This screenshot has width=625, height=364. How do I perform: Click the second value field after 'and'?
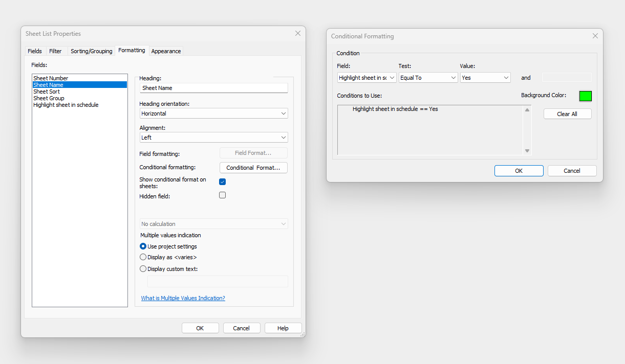click(x=567, y=77)
